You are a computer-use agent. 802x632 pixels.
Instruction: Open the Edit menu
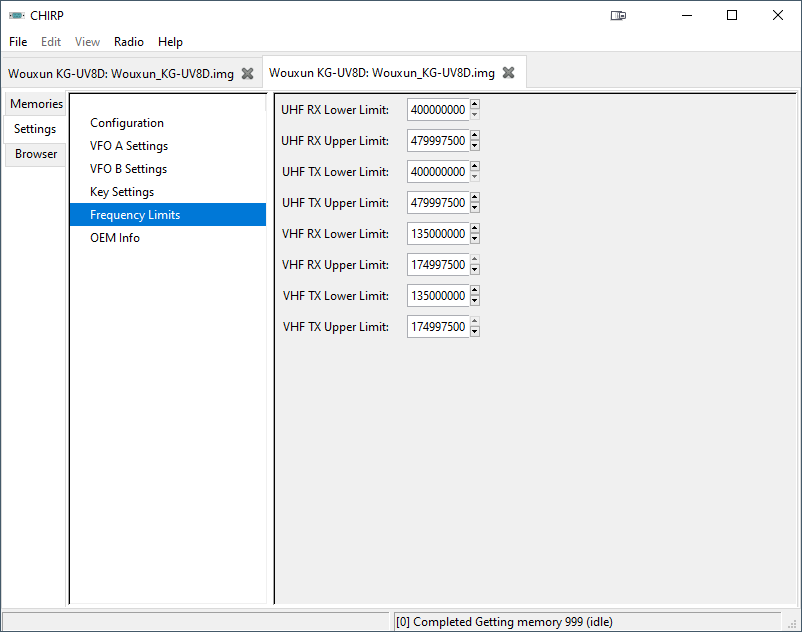(x=51, y=42)
